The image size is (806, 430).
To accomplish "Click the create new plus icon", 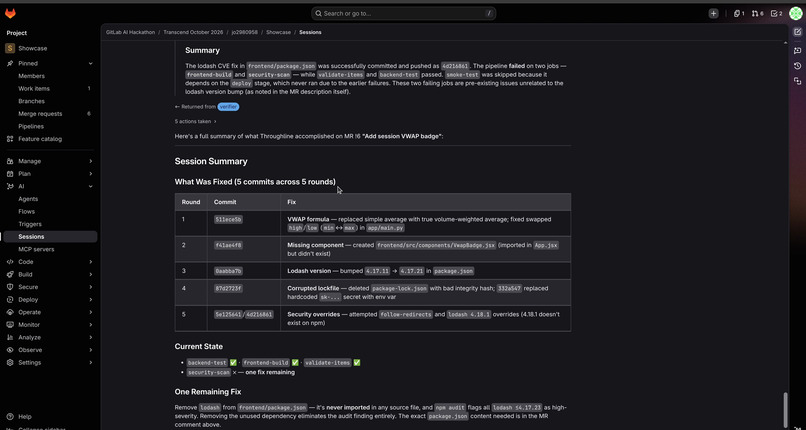I will [x=713, y=14].
